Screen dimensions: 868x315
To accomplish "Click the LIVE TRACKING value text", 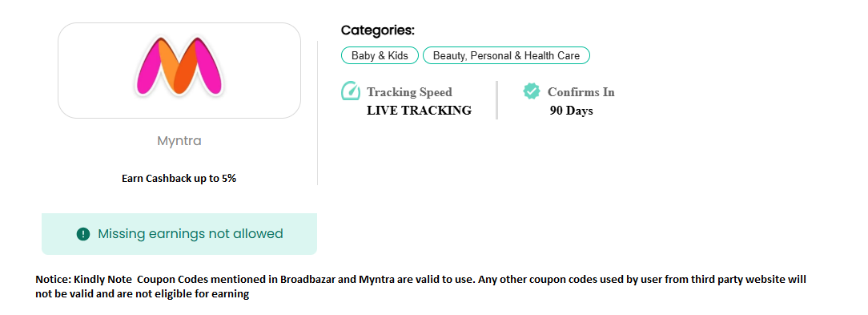I will [419, 111].
